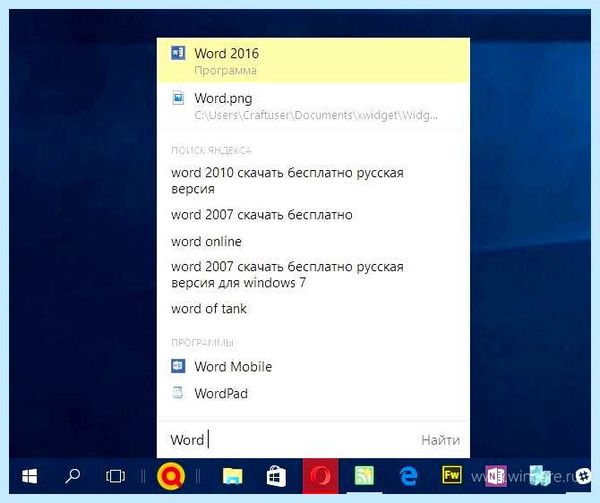Click the Word Mobile icon
The height and width of the screenshot is (503, 600).
pos(178,366)
